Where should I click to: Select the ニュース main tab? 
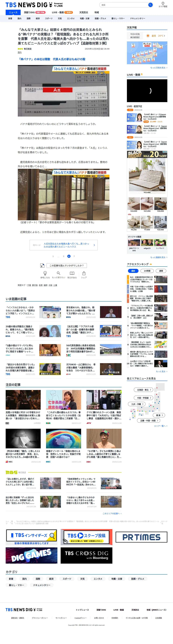click(13, 12)
